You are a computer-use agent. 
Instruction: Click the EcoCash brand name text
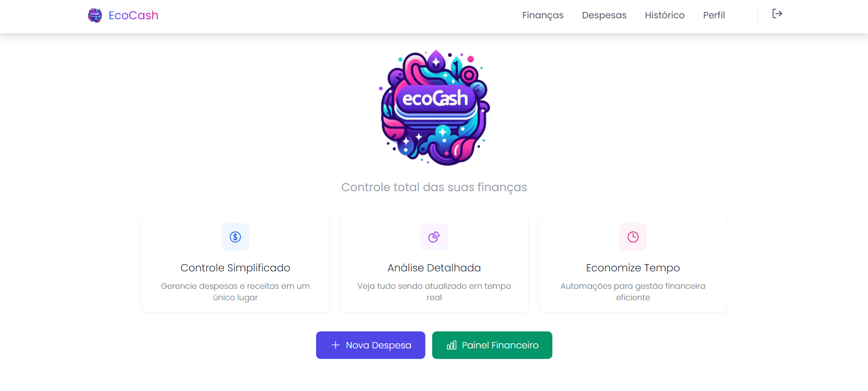coord(134,15)
